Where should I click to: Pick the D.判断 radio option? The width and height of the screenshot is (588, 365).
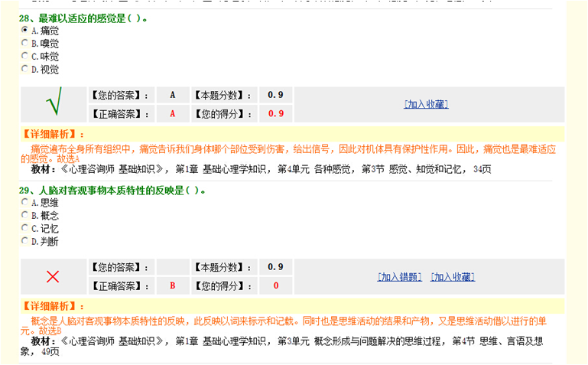coord(25,241)
